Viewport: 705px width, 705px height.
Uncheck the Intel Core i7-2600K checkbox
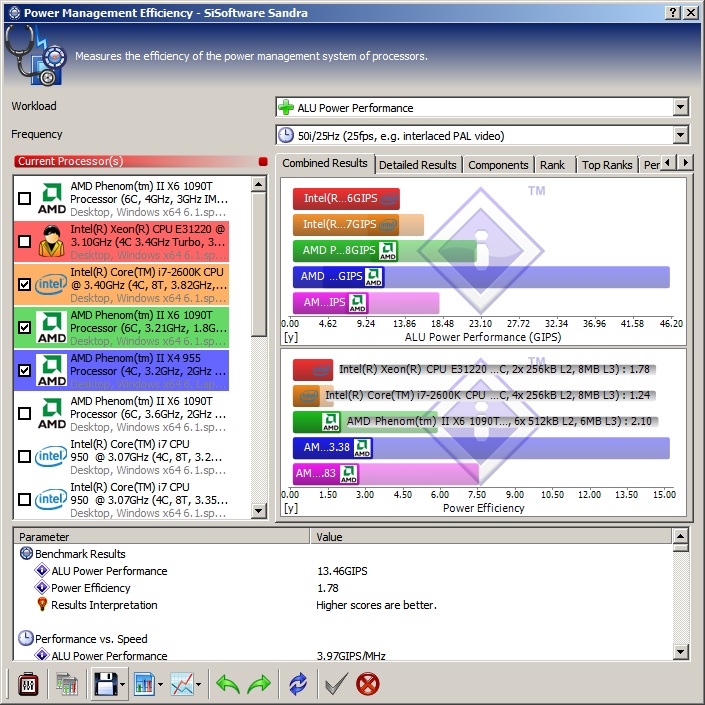point(25,284)
